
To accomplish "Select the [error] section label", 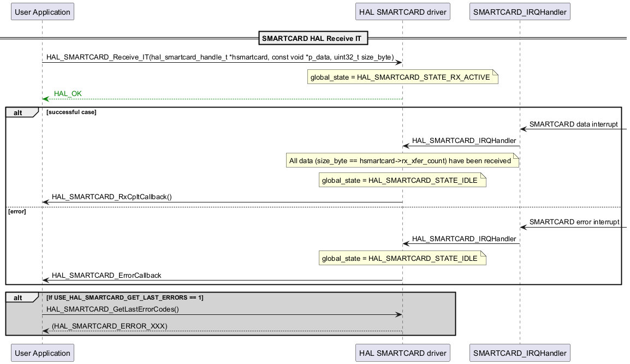I will (17, 211).
